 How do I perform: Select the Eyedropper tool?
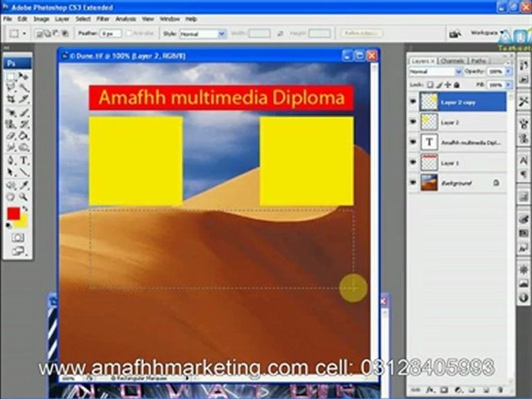pos(24,185)
